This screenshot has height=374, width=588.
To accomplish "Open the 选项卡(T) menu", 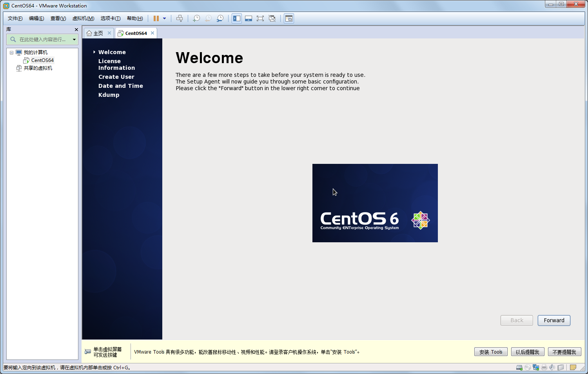I will tap(110, 18).
